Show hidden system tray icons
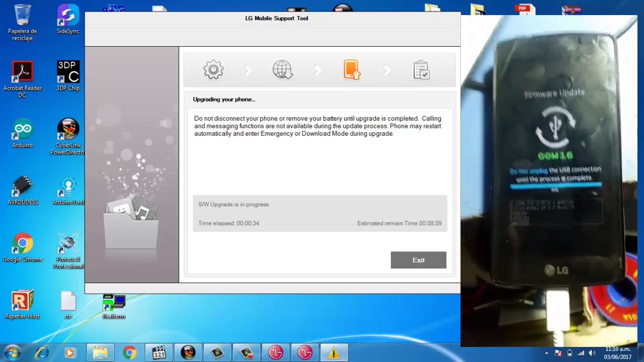The height and width of the screenshot is (362, 644). coord(546,353)
